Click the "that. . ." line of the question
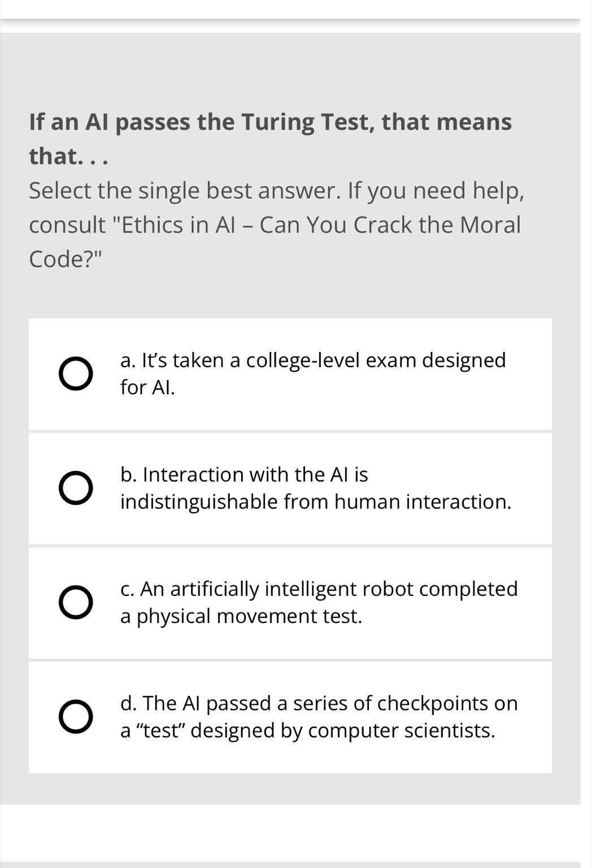Viewport: 592px width, 868px height. pyautogui.click(x=68, y=156)
